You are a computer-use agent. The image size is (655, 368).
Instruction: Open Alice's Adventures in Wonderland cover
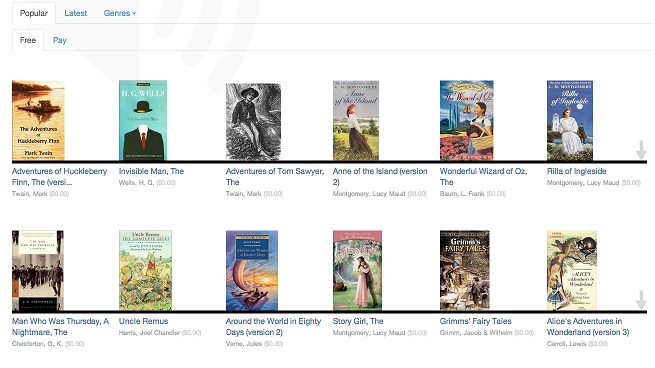[572, 270]
